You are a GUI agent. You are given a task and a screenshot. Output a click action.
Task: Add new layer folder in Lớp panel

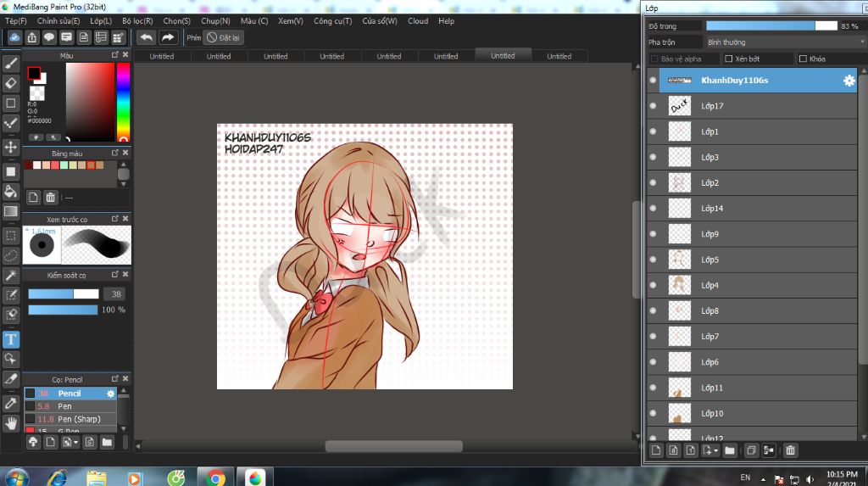click(730, 450)
